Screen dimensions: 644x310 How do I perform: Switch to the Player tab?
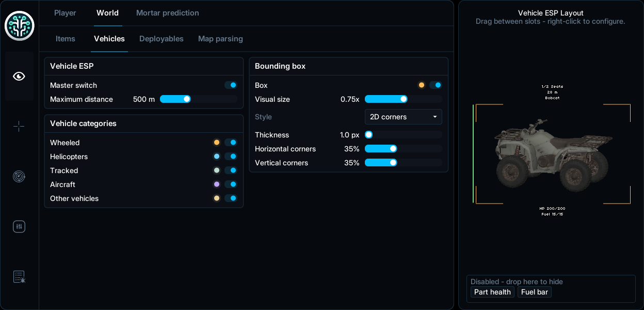tap(65, 13)
